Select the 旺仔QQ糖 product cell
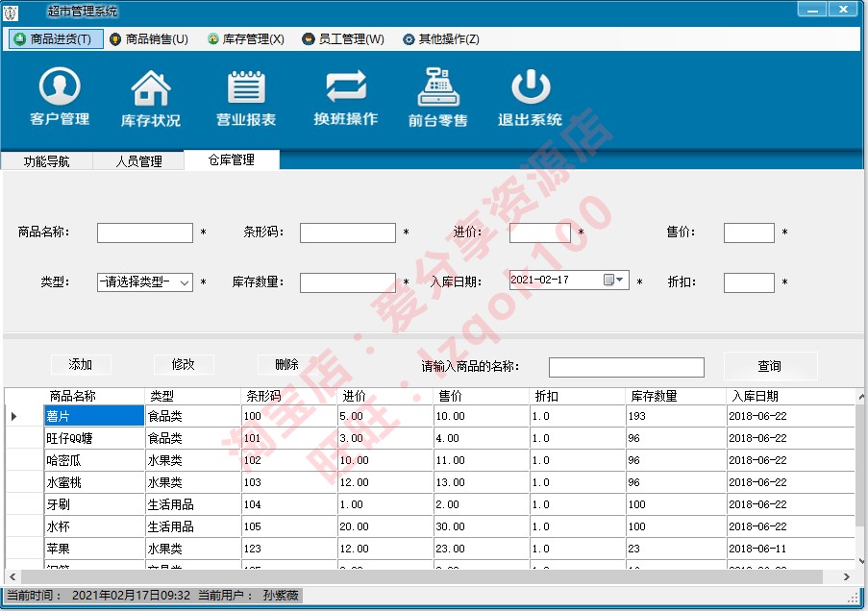 point(94,438)
